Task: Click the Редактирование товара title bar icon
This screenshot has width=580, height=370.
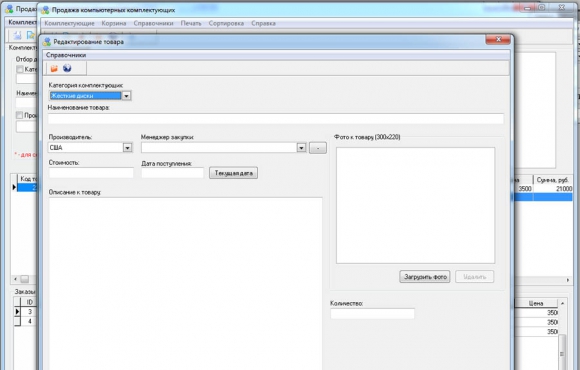Action: 47,42
